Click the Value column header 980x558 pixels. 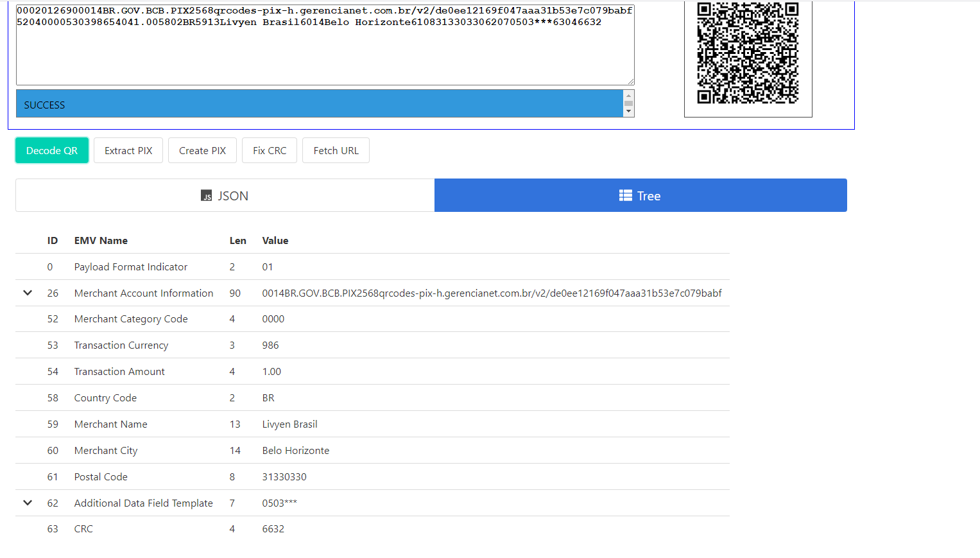pos(275,240)
